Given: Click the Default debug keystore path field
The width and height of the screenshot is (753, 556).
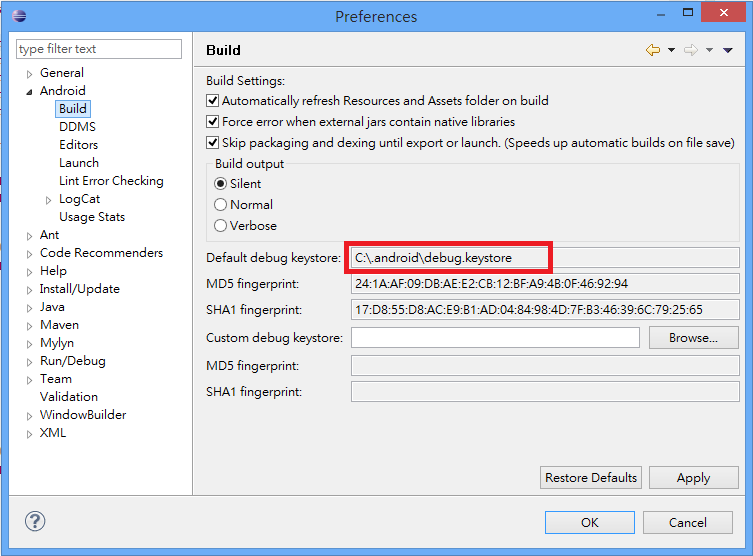Looking at the screenshot, I should (x=545, y=258).
